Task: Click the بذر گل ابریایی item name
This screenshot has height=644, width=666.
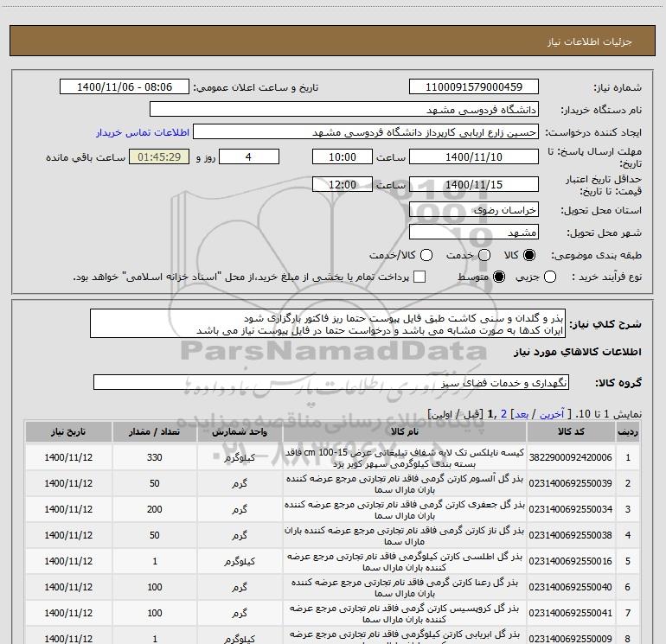Action: pyautogui.click(x=405, y=636)
